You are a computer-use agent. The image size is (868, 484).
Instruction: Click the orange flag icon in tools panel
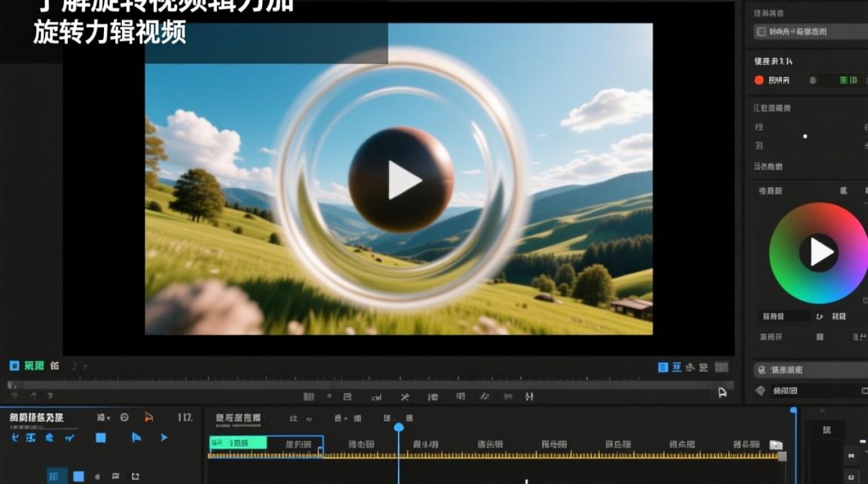[x=149, y=418]
